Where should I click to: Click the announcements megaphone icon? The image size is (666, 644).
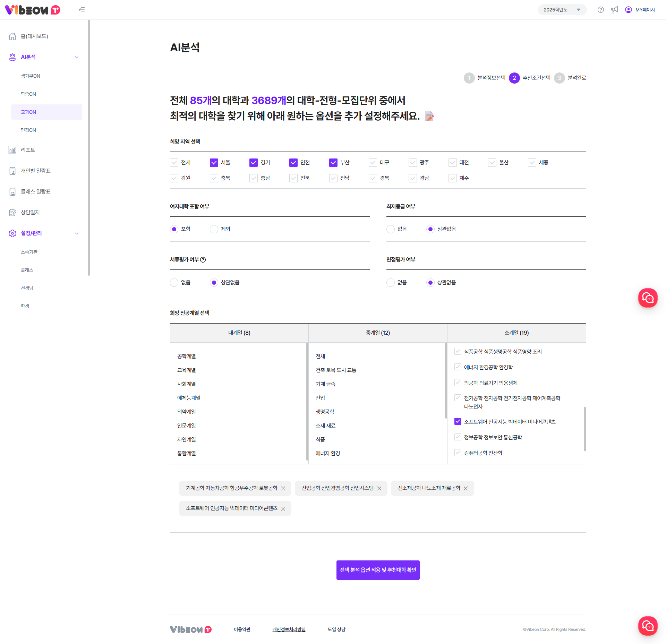614,10
